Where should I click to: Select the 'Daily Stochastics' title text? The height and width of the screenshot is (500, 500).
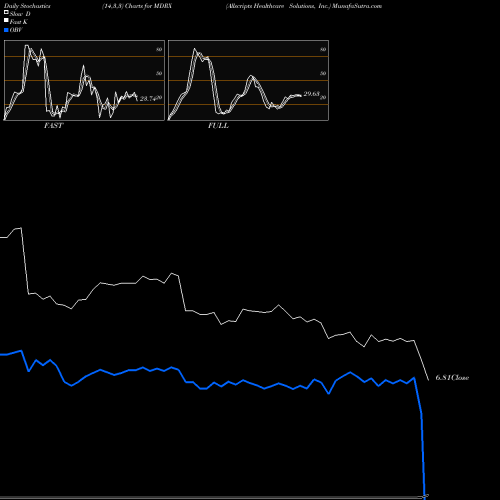27,6
